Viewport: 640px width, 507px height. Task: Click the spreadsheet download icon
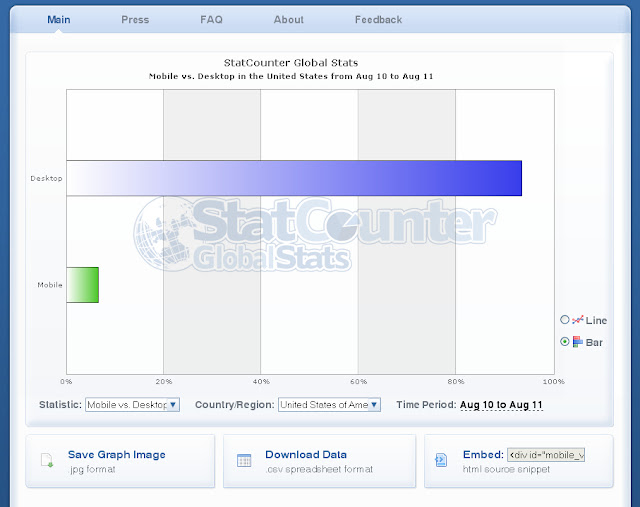pos(244,460)
